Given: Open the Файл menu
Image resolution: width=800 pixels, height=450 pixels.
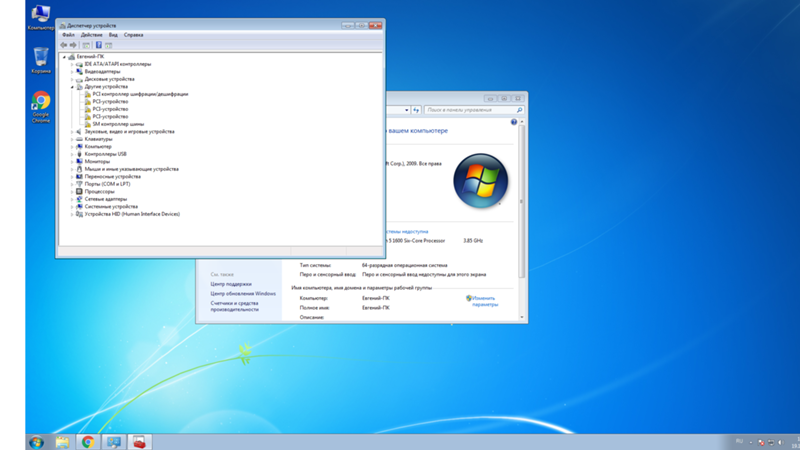Looking at the screenshot, I should [x=68, y=35].
